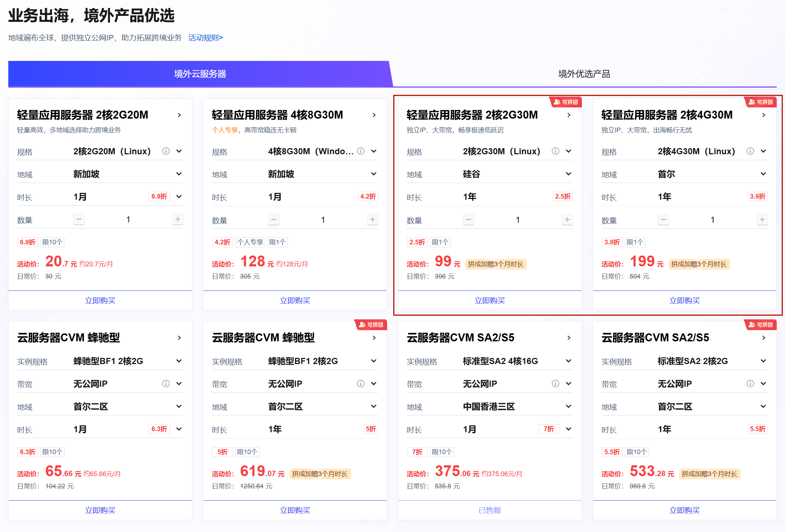
Task: Click 可拼团 badge on 619.07元 蜂驰型 card
Action: (371, 325)
